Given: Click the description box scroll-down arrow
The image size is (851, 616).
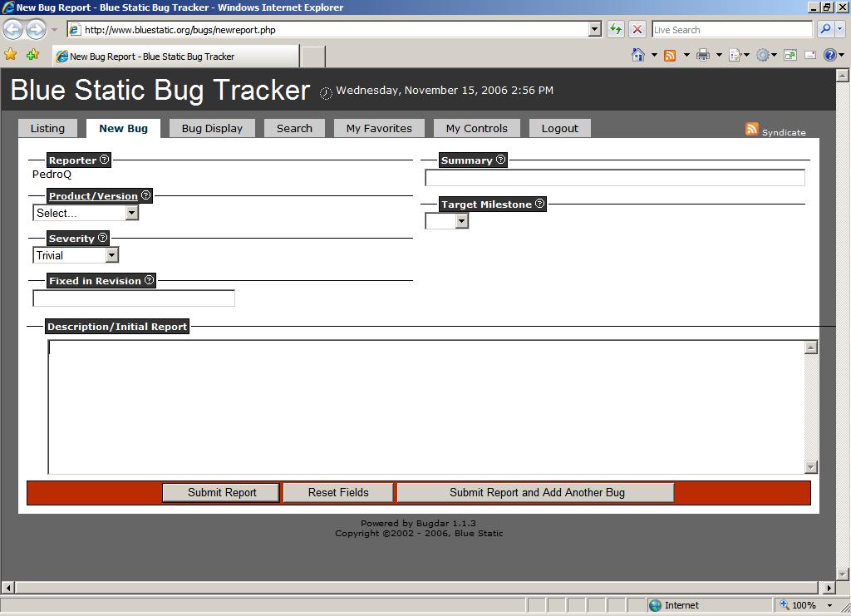Looking at the screenshot, I should [x=811, y=466].
